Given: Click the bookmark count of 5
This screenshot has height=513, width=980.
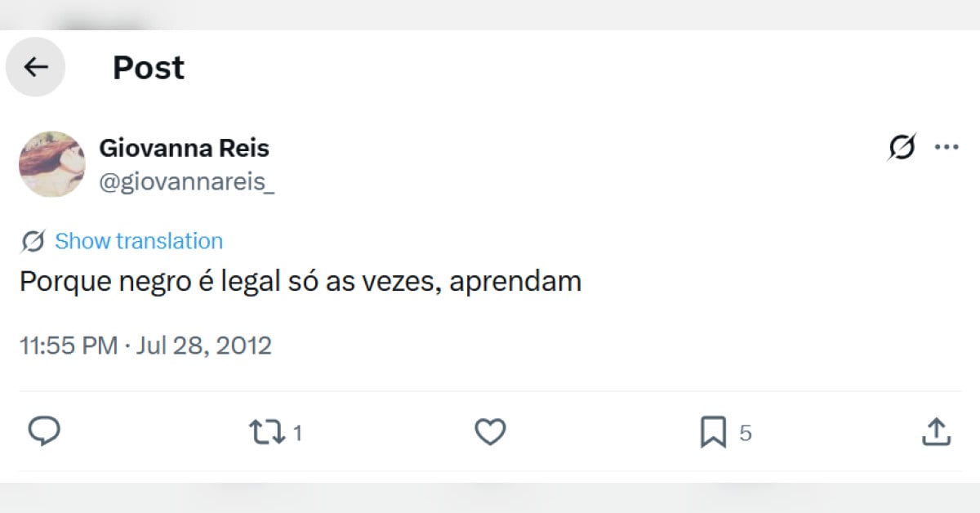Looking at the screenshot, I should 745,433.
